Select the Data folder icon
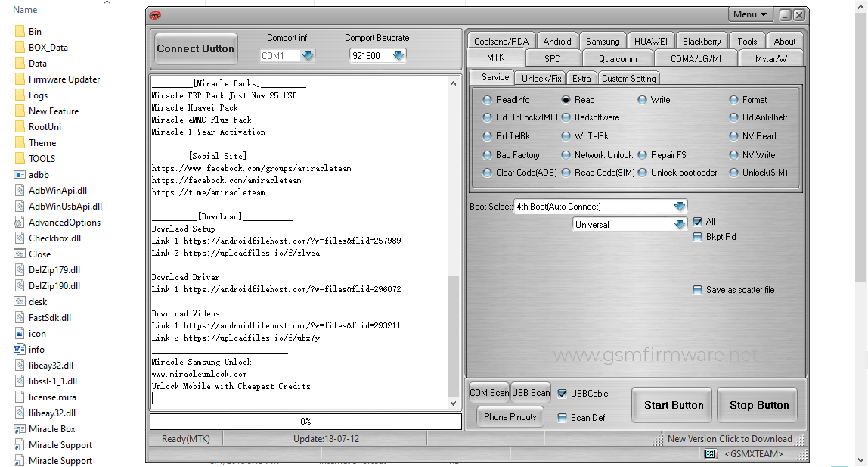 pos(20,63)
